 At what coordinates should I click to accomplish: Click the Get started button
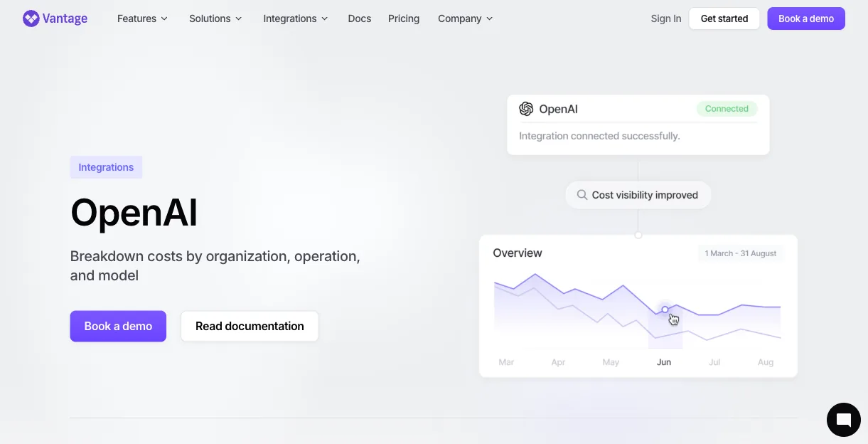click(724, 18)
